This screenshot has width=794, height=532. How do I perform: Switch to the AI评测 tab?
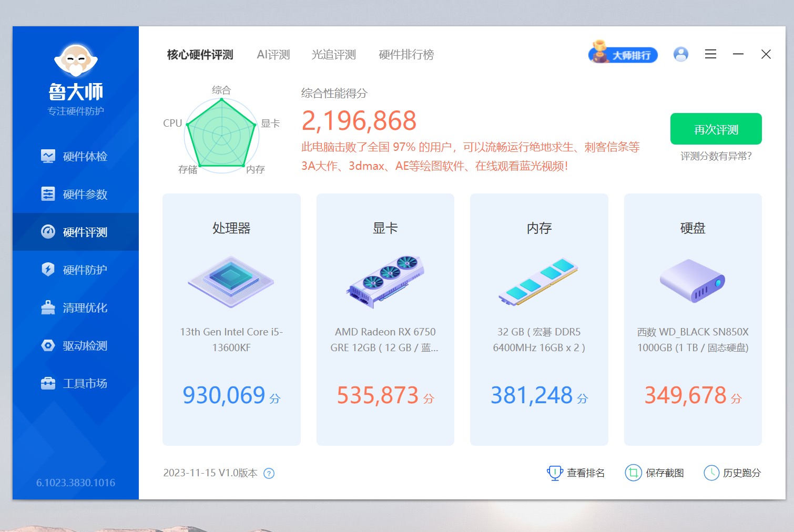click(x=273, y=55)
